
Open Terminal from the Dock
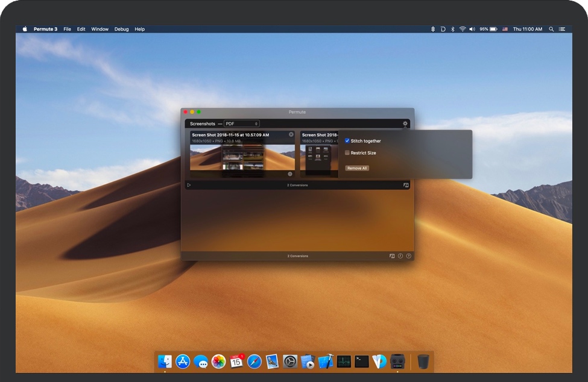click(361, 362)
